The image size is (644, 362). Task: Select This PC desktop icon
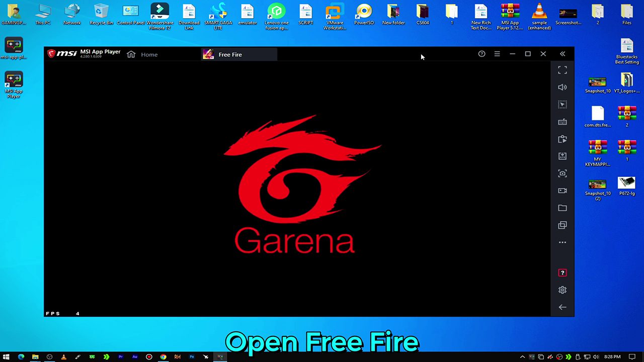(43, 14)
